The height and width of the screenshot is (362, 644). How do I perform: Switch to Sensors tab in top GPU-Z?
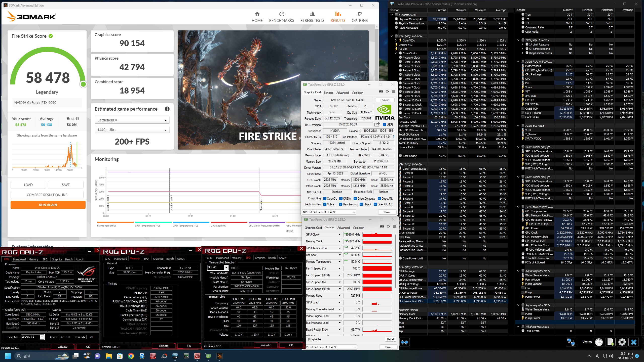328,93
